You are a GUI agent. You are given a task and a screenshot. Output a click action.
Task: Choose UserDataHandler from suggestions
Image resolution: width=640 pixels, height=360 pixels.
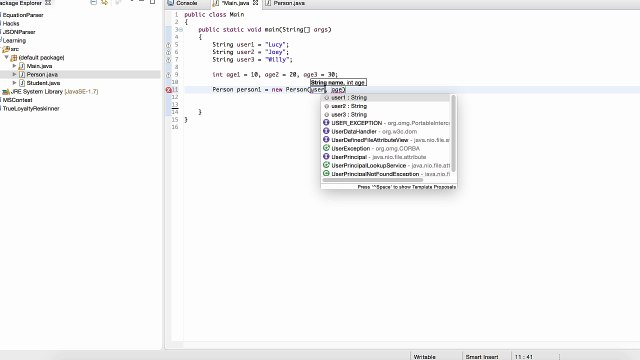click(386, 131)
